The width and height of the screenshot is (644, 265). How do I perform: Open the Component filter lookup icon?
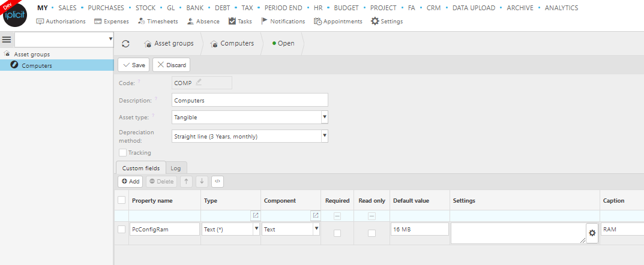[x=316, y=215]
